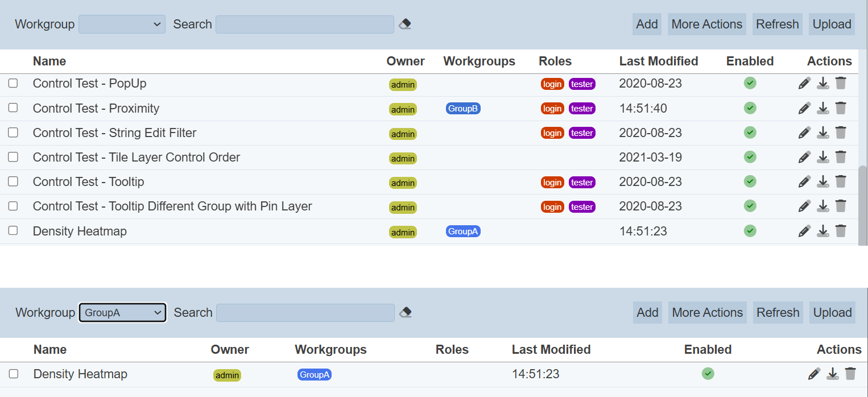Edit Control Test - Tile Layer Control Order
The image size is (868, 397).
click(804, 157)
